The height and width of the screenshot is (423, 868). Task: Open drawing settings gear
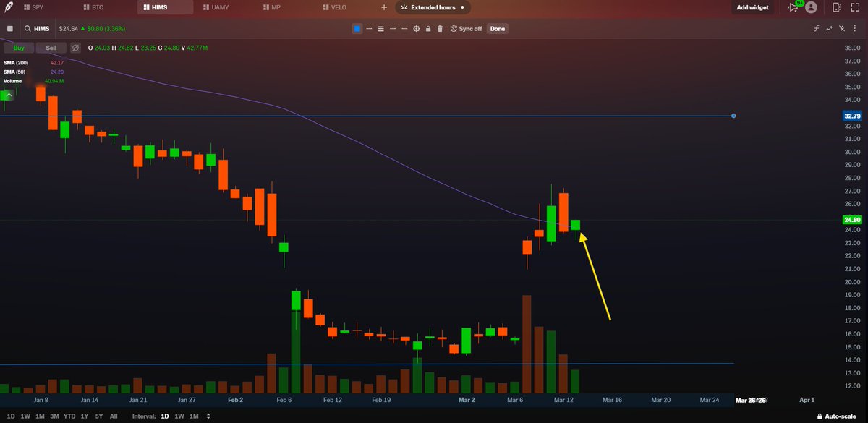point(416,29)
